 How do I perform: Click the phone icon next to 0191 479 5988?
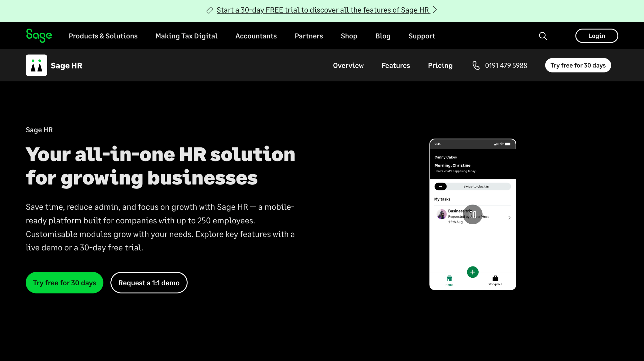point(476,65)
